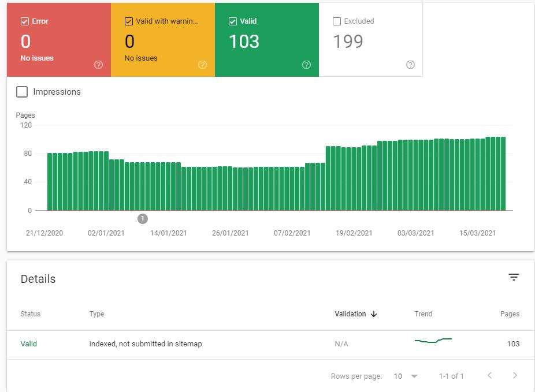The image size is (535, 392).
Task: Go to previous page of rows
Action: 489,376
